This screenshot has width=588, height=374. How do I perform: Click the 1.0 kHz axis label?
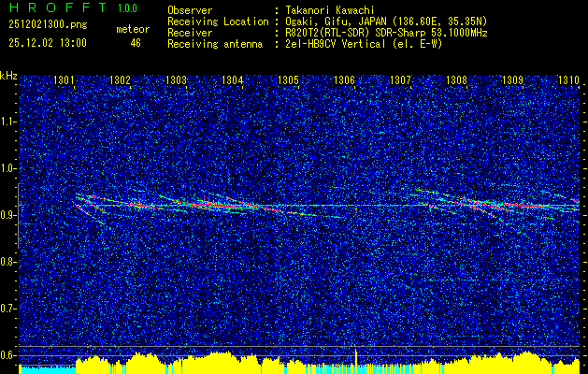point(7,168)
